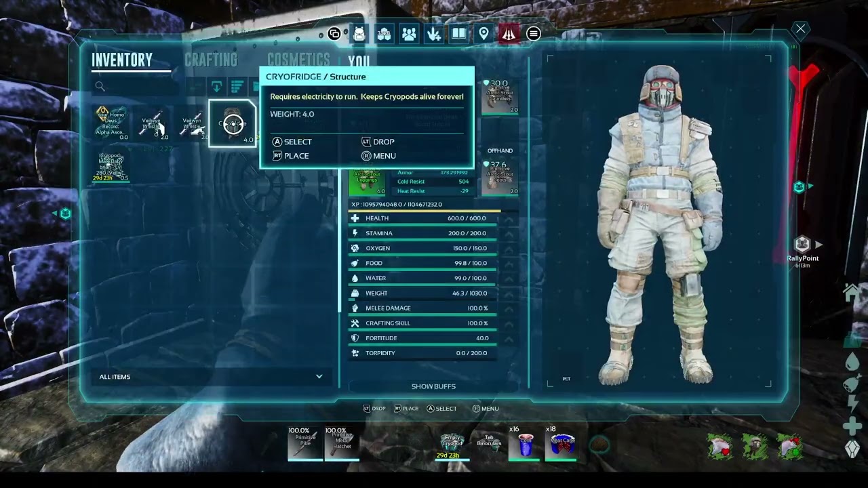Choose DROP in the Cryofridge tooltip
Viewport: 868px width, 488px height.
[378, 142]
